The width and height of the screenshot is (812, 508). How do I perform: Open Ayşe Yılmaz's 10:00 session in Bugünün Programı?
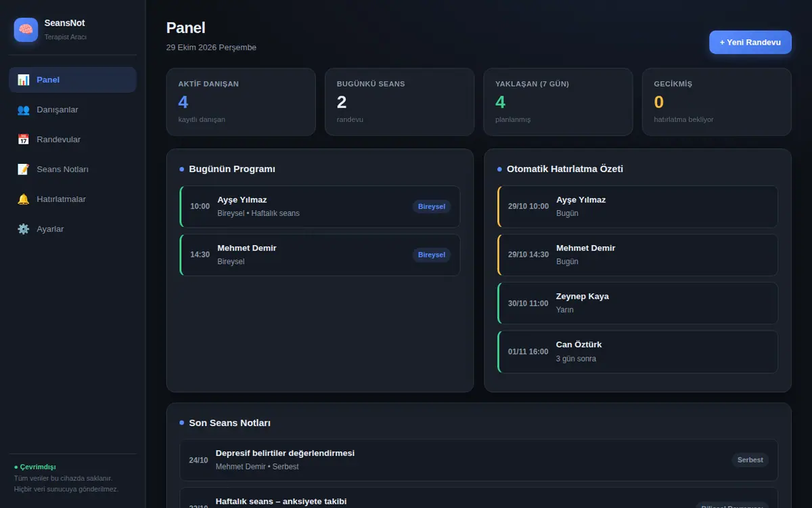pos(320,207)
